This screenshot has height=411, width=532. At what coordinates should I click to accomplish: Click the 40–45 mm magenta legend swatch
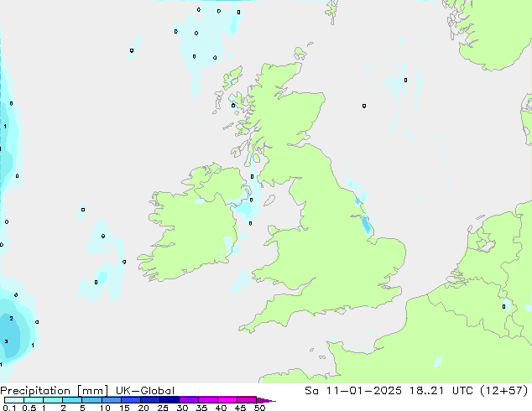pos(227,400)
